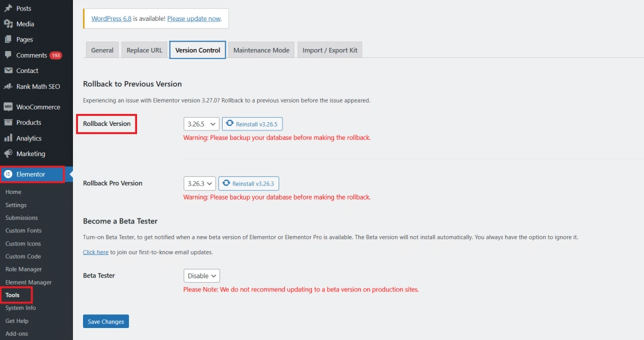
Task: Switch to the Replace URL tab
Action: point(144,50)
